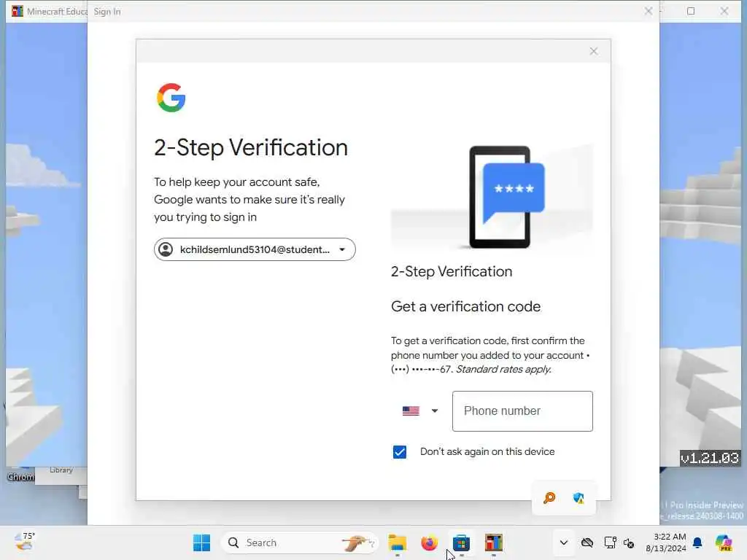Click the 'Standard rates apply.' text
Screen dimensions: 747x560
(x=503, y=369)
